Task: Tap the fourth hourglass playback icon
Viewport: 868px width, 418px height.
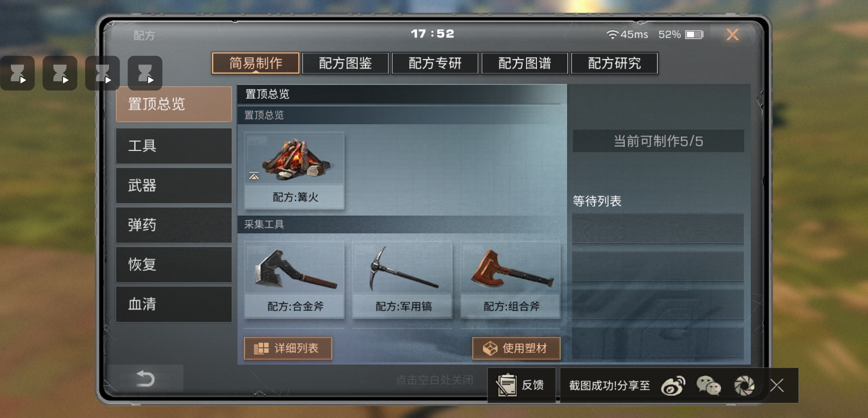Action: click(145, 73)
